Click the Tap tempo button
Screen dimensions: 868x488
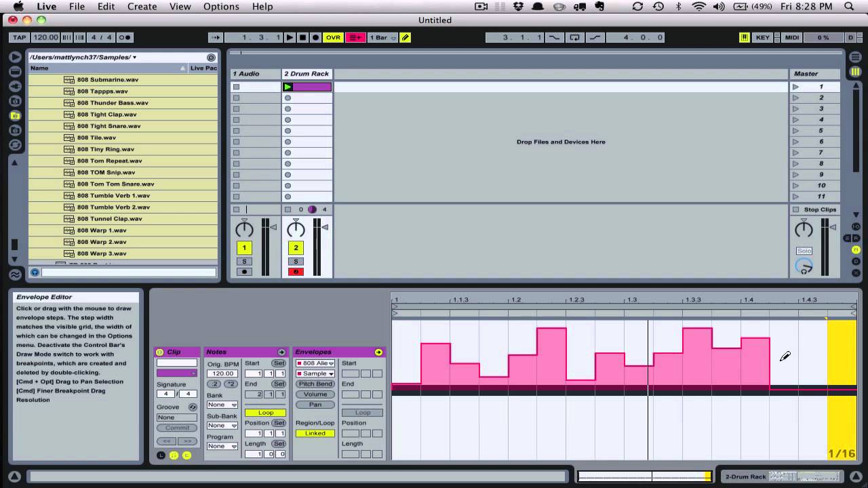20,37
